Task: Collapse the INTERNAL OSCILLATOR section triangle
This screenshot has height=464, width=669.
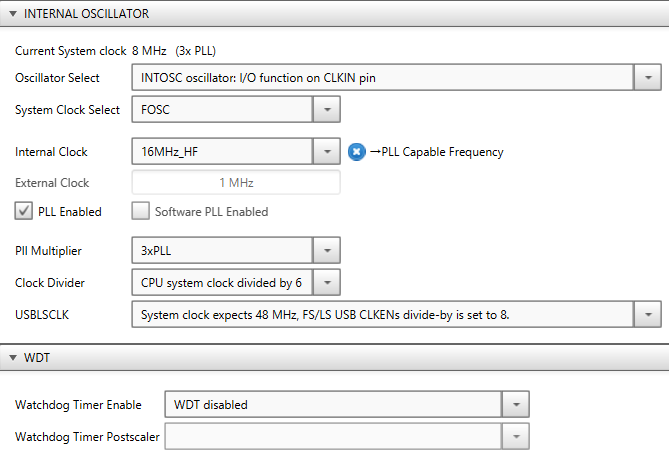Action: click(13, 14)
